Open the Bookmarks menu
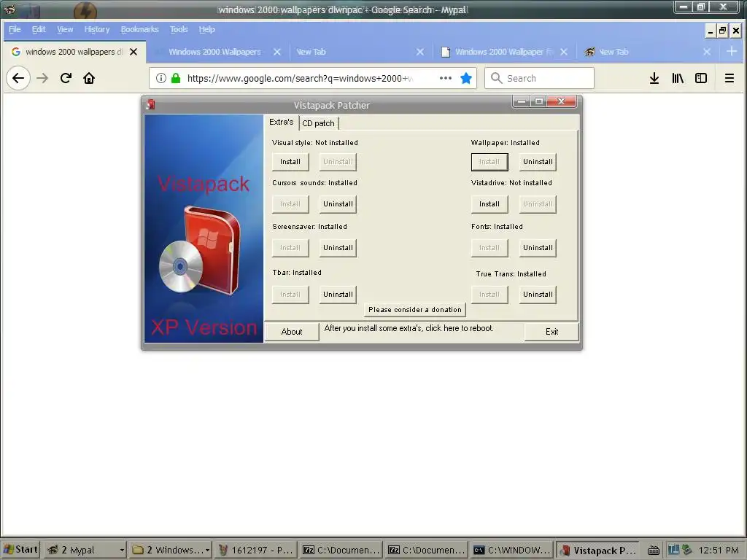Screen dimensions: 747x560 point(139,29)
